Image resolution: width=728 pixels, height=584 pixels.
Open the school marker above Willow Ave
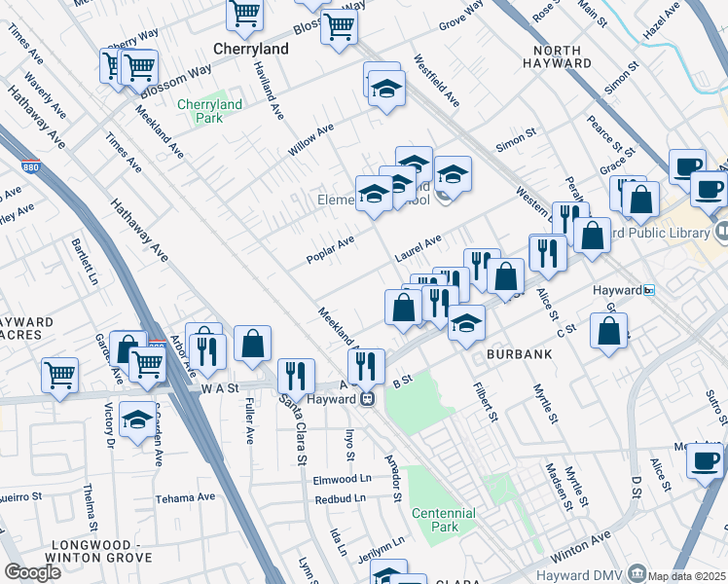click(386, 89)
